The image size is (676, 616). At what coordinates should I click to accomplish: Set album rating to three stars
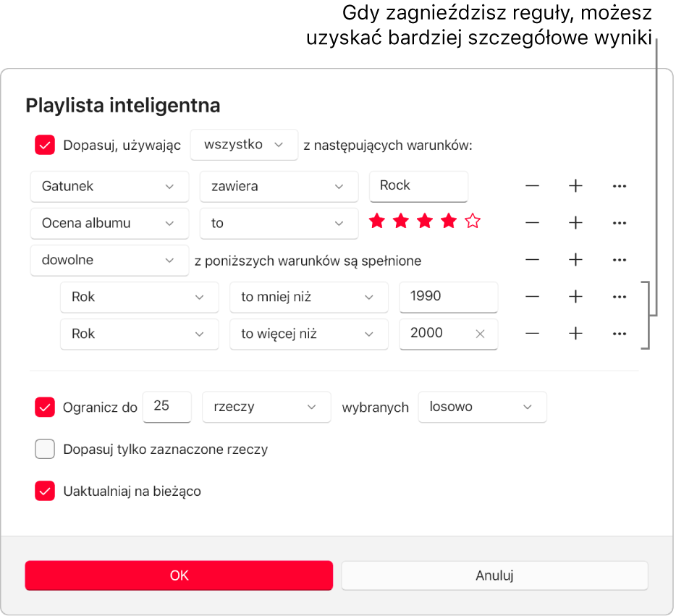point(425,221)
